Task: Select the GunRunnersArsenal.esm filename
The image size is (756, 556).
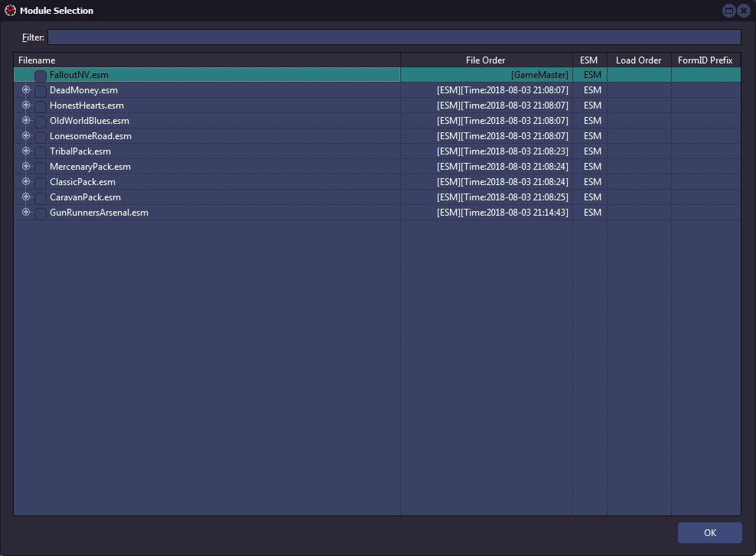Action: [99, 213]
